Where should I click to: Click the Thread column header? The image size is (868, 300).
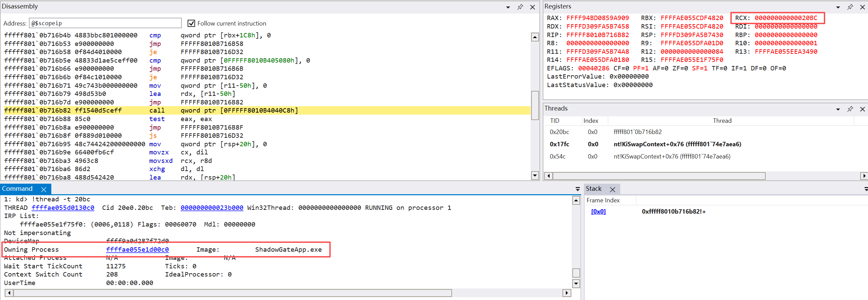(722, 121)
